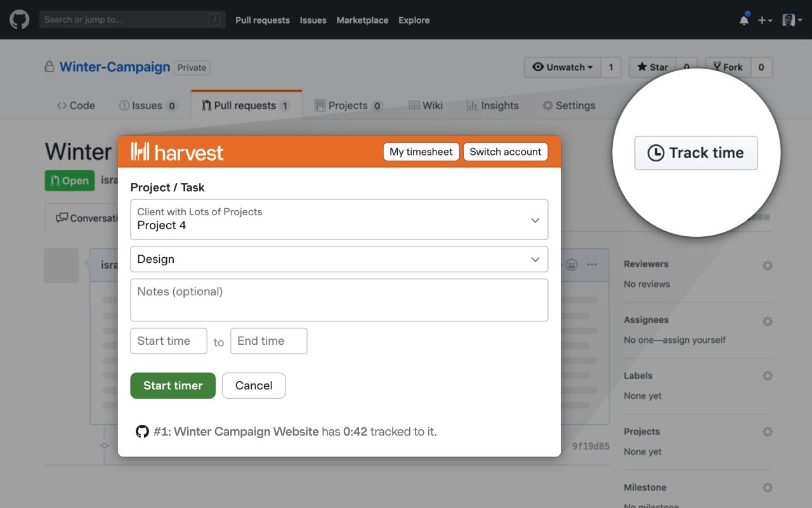Image resolution: width=812 pixels, height=508 pixels.
Task: Open the Assignees gear settings
Action: coord(768,321)
